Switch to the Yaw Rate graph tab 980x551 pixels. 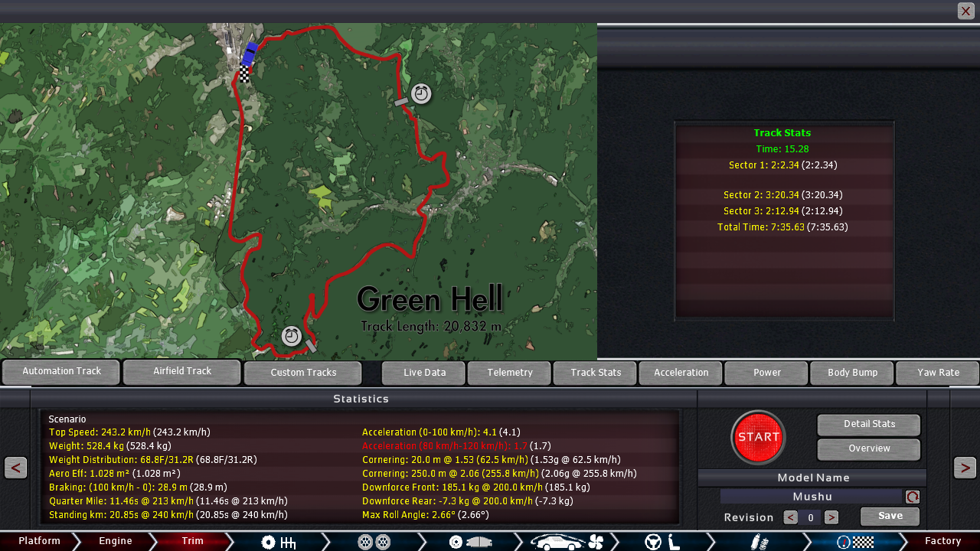pos(938,373)
